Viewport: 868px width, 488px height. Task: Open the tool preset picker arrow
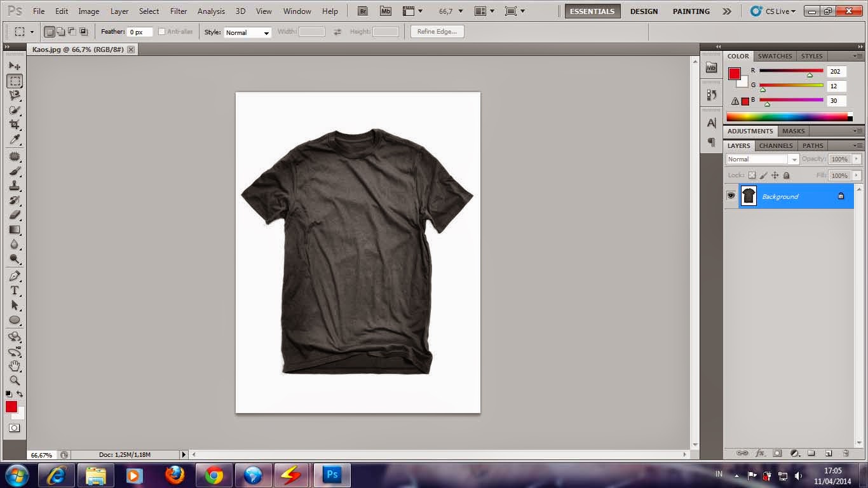pyautogui.click(x=31, y=32)
